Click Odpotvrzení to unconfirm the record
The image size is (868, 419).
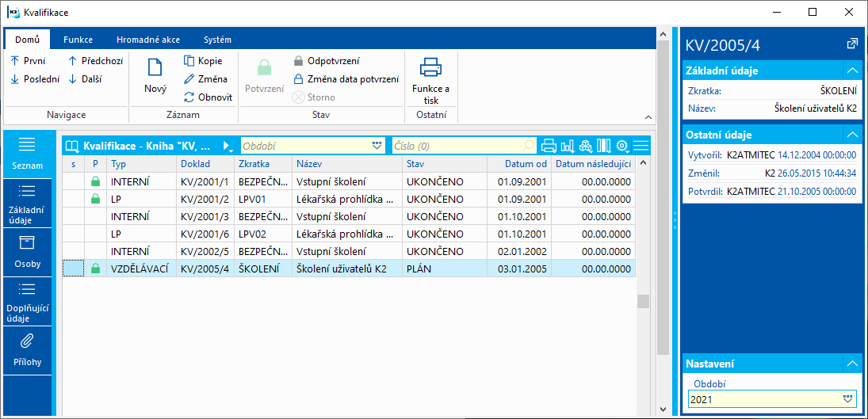click(333, 61)
